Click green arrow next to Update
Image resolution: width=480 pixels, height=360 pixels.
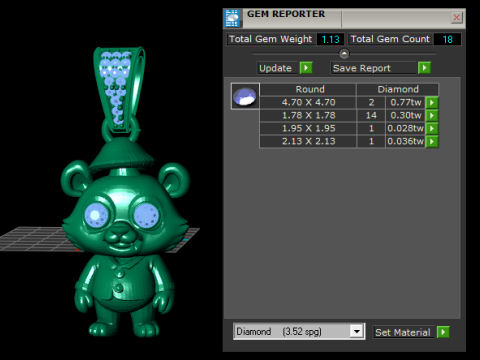click(306, 68)
